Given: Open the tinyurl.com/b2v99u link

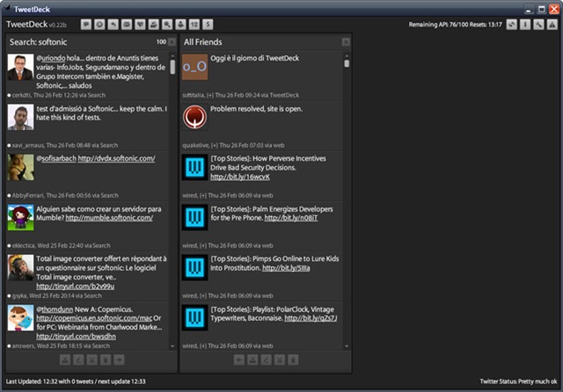Looking at the screenshot, I should pos(76,287).
